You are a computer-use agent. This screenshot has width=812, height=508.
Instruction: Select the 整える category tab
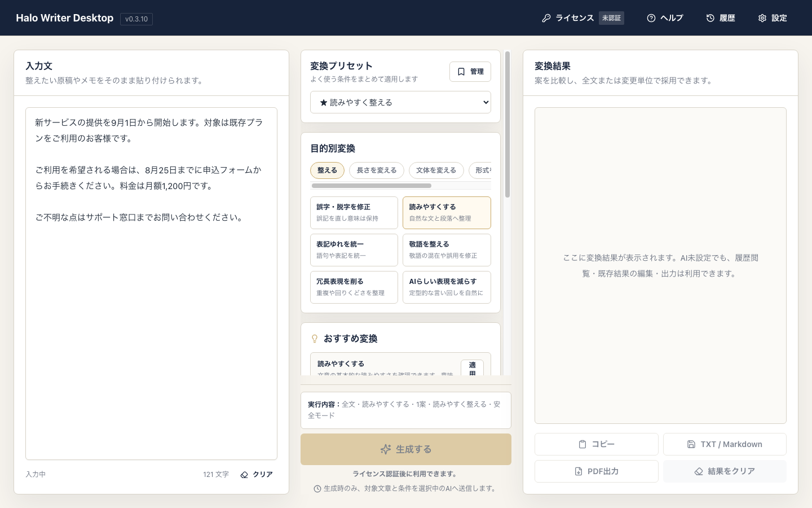tap(327, 170)
